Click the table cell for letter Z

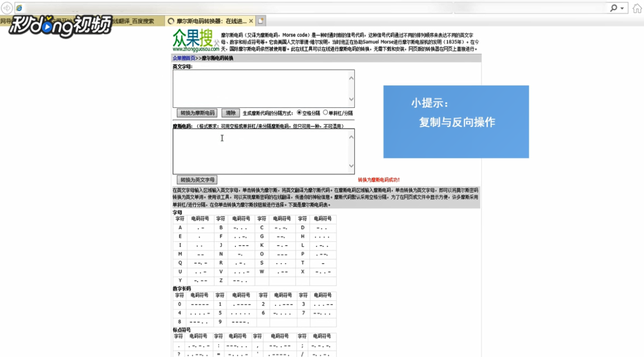coord(221,281)
